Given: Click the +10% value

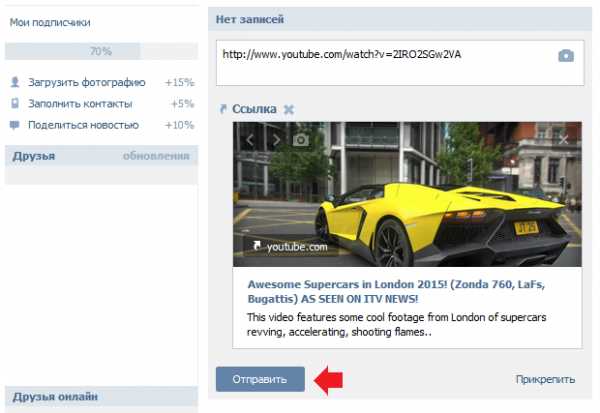Looking at the screenshot, I should 179,125.
